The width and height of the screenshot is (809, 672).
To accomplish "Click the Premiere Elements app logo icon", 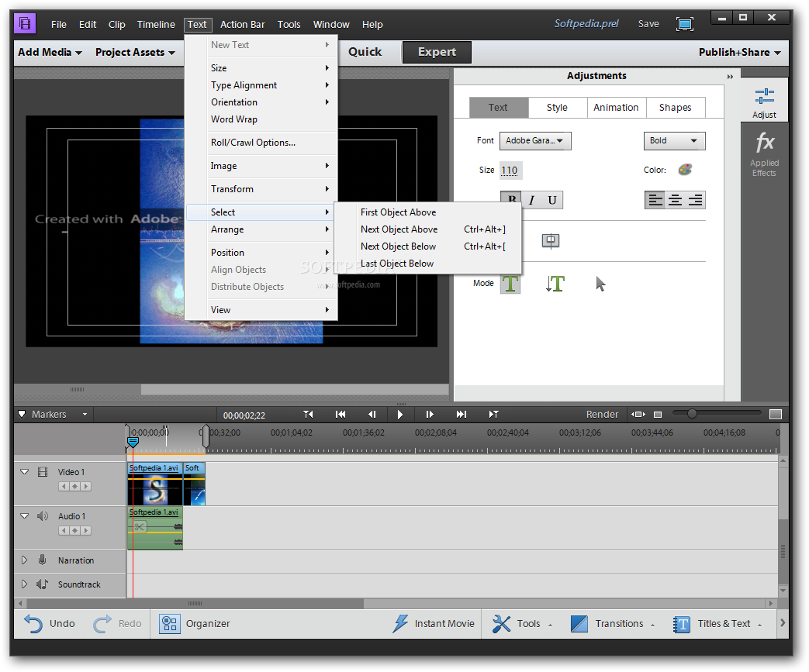I will click(24, 24).
